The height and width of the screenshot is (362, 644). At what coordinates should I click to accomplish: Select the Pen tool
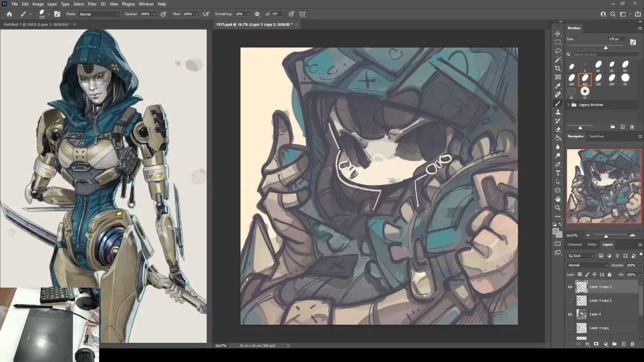(558, 164)
